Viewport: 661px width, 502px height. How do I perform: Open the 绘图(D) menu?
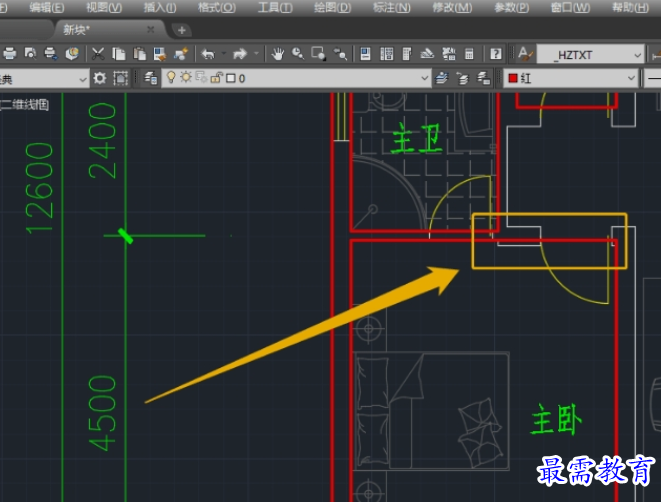pos(332,8)
